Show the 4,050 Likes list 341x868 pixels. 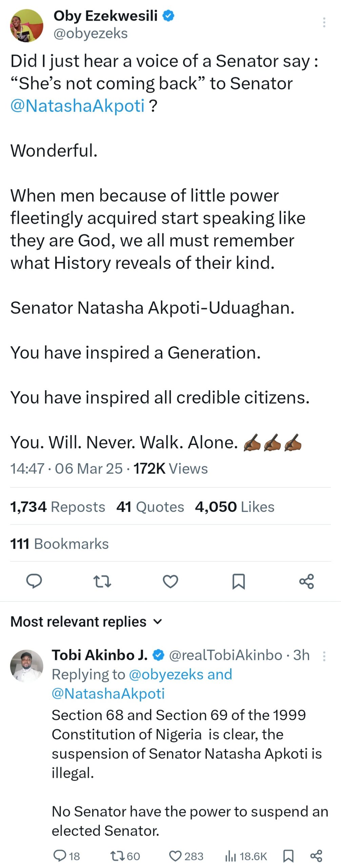[235, 507]
